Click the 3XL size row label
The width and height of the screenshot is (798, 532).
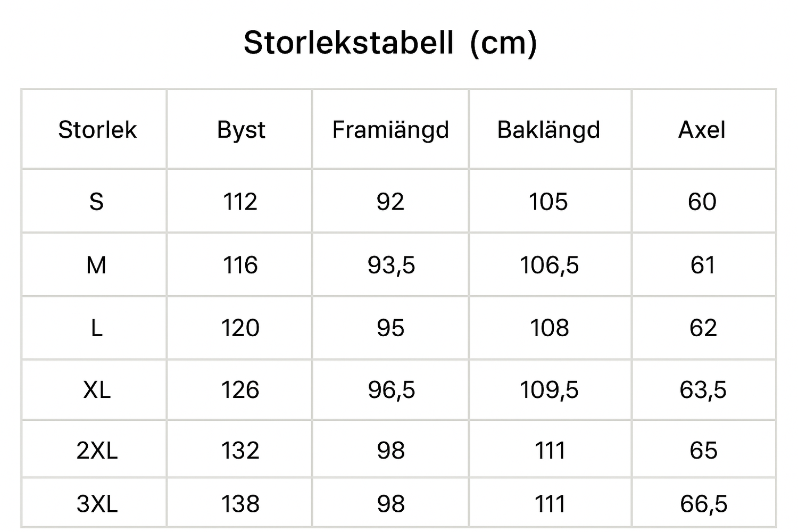pyautogui.click(x=97, y=504)
